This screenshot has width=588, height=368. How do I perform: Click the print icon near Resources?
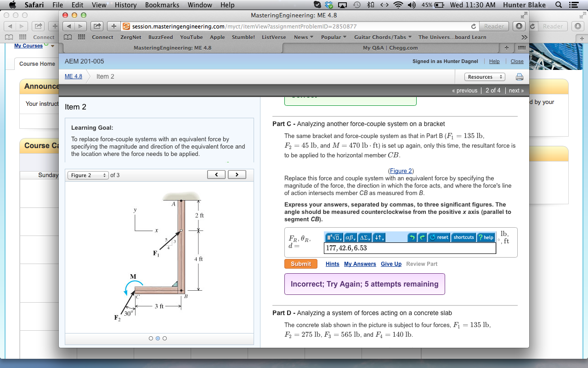click(520, 77)
